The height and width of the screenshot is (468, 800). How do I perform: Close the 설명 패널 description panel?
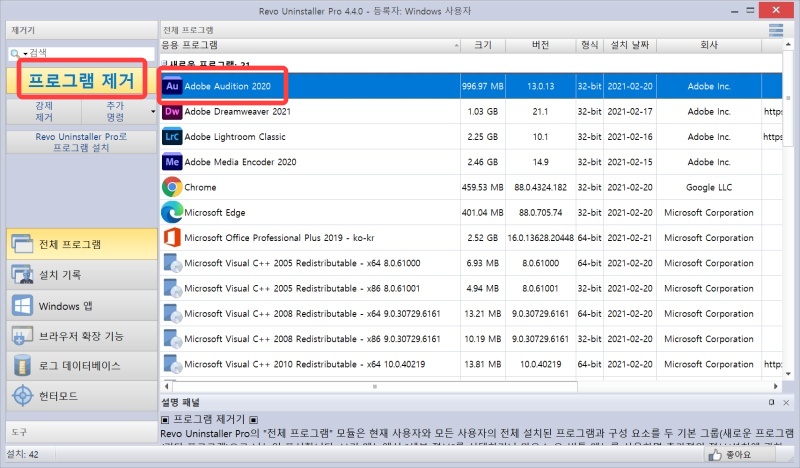[x=786, y=403]
